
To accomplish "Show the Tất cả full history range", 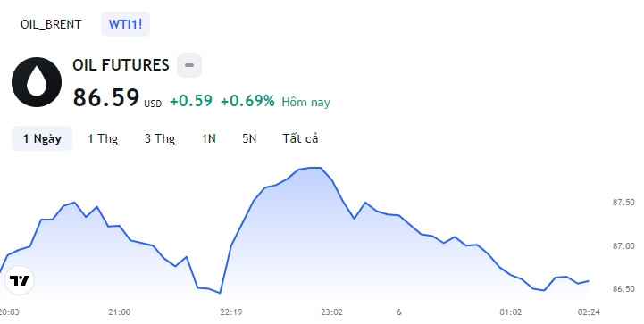I will (300, 138).
